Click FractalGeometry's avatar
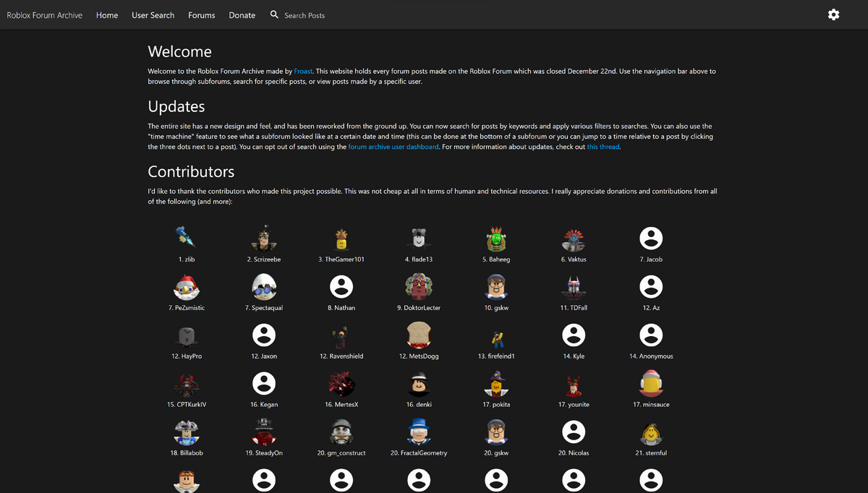 coord(418,431)
